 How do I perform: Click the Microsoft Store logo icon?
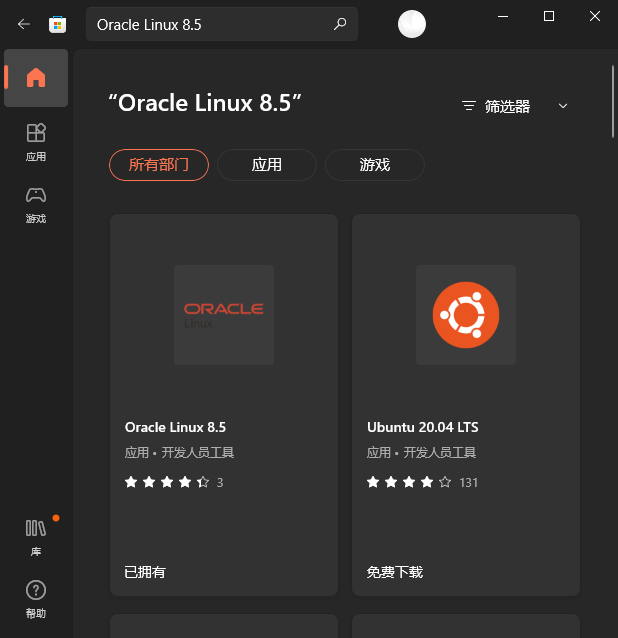coord(57,24)
